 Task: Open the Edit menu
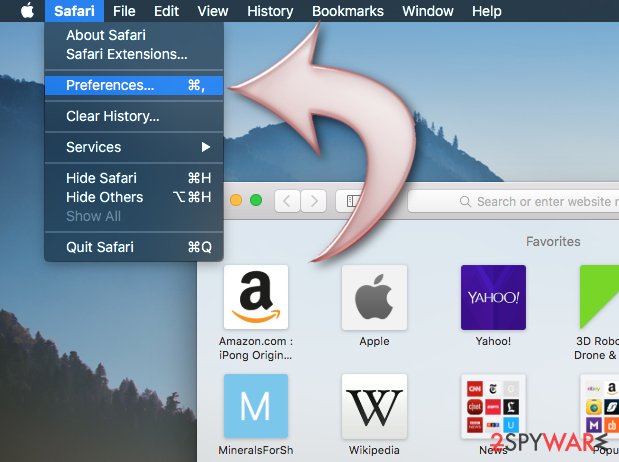tap(166, 11)
